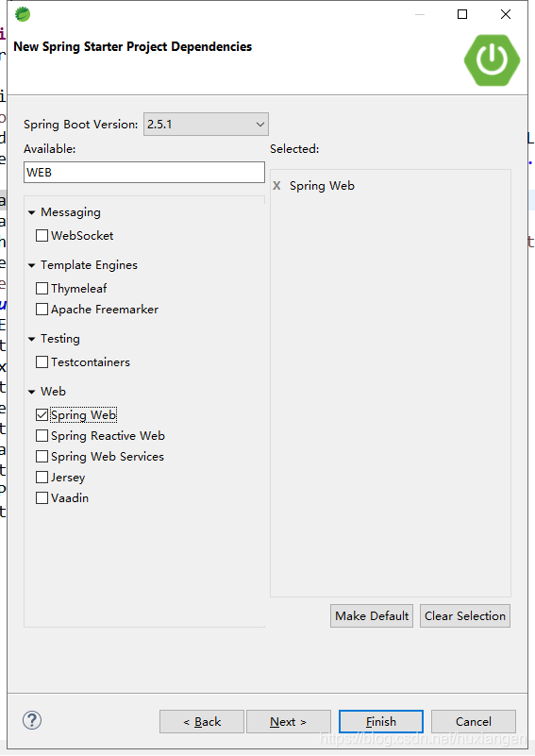Click the Testing category label
Viewport: 535px width, 756px height.
(x=60, y=339)
